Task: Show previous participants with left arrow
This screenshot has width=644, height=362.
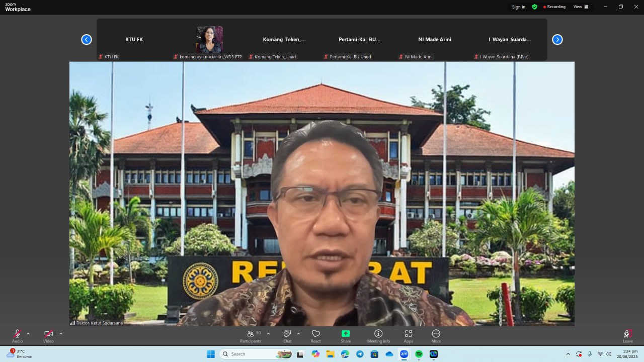Action: pyautogui.click(x=87, y=40)
